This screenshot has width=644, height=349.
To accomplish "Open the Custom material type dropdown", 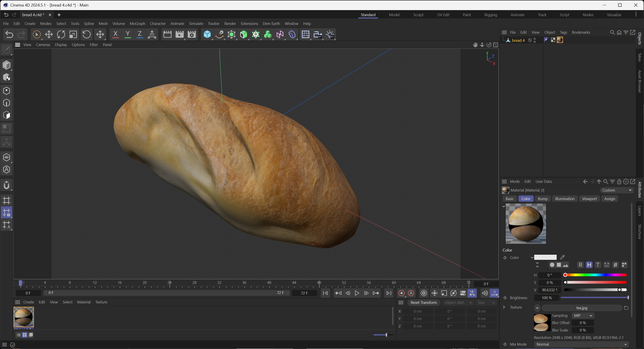I will [617, 190].
